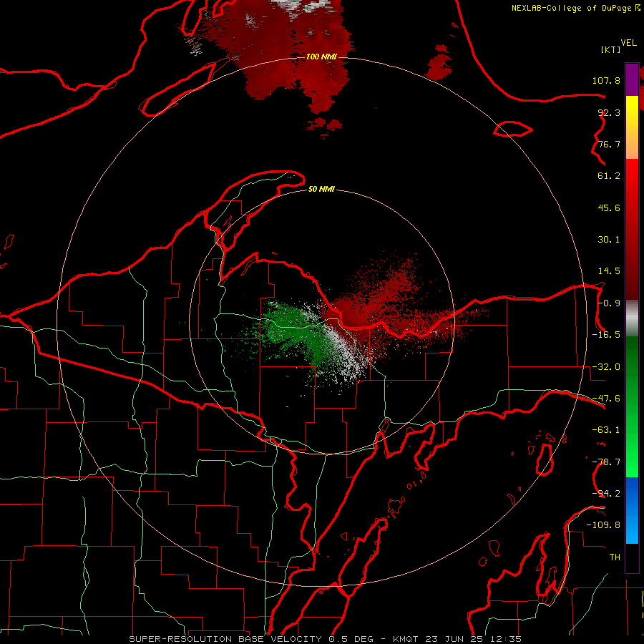Click the NEXLAB-College of DuPage watermark text
644x644 pixels.
(x=571, y=8)
